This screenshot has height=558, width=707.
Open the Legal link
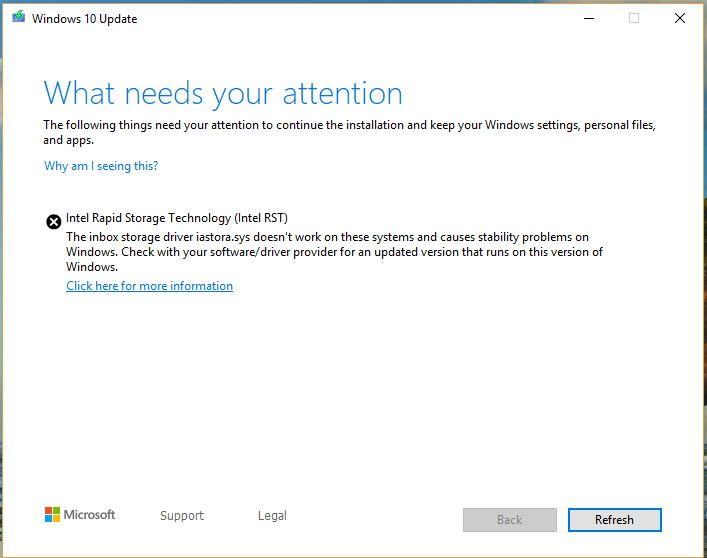(x=272, y=515)
